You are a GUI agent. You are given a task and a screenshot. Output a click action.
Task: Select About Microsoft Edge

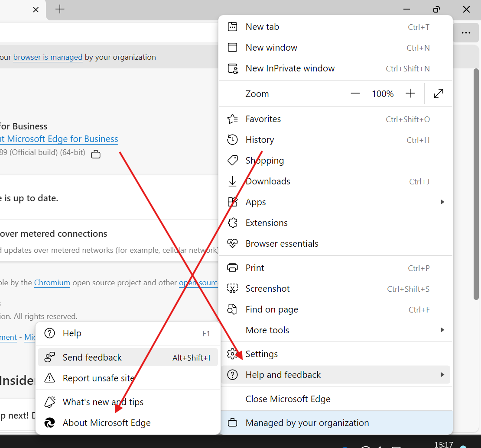pos(128,422)
